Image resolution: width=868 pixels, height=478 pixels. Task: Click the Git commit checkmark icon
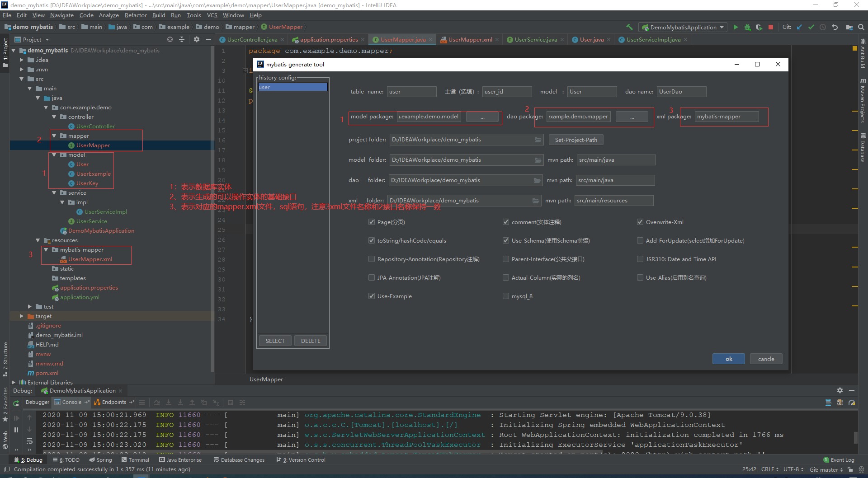tap(811, 27)
